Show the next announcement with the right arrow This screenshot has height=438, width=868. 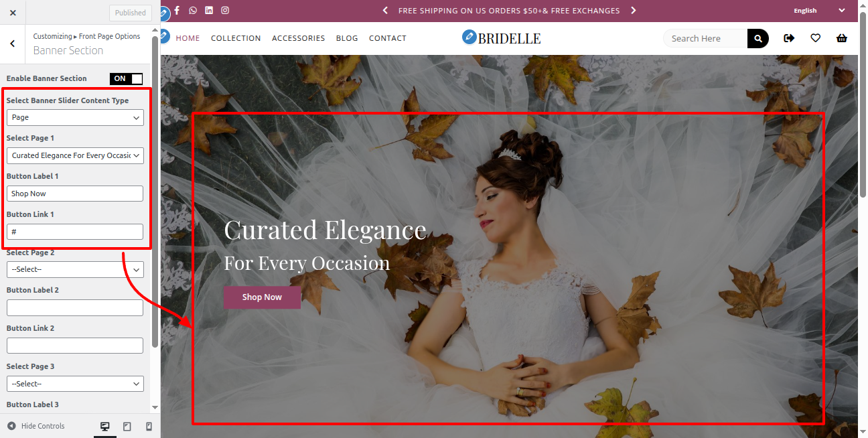[634, 11]
